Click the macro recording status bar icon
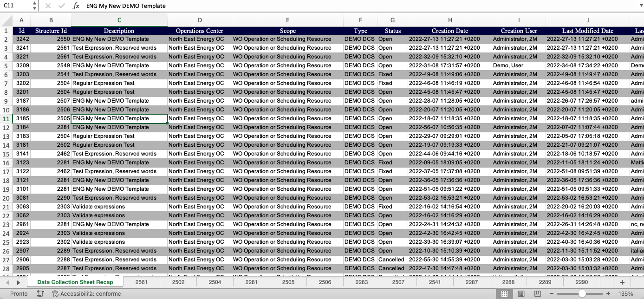644x299 pixels. point(40,294)
